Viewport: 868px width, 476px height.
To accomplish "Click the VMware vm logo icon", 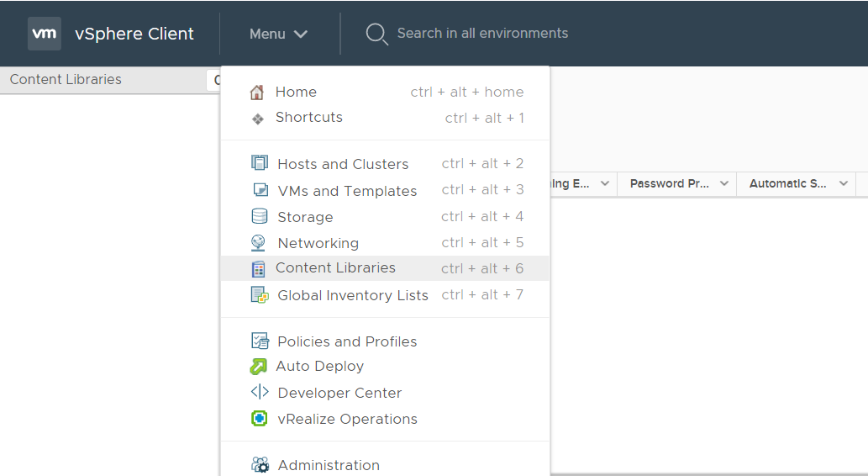I will (45, 34).
